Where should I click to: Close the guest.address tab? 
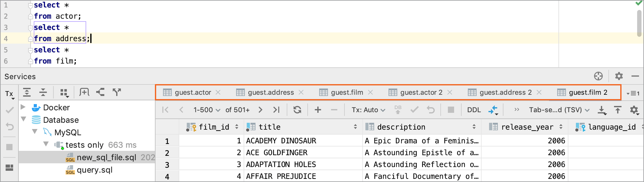(301, 92)
